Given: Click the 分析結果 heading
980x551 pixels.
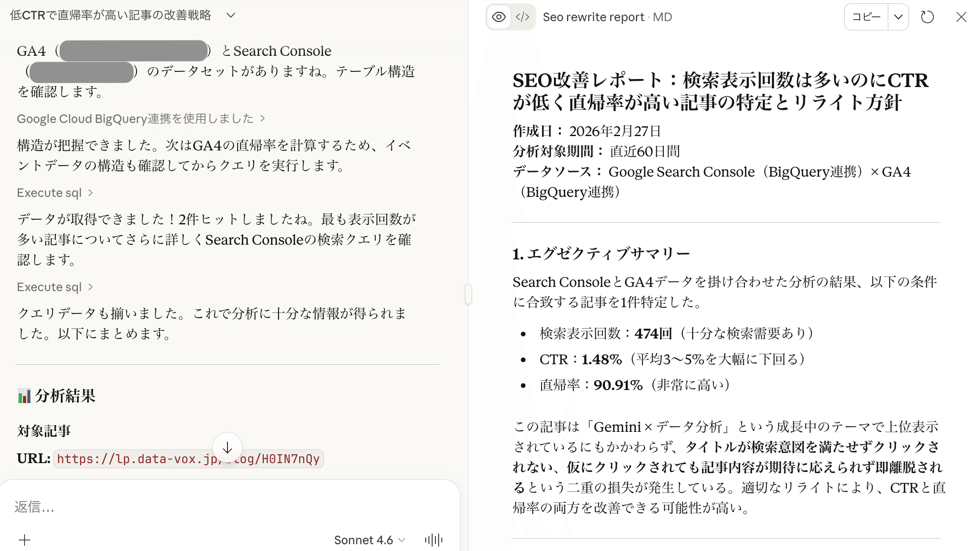Looking at the screenshot, I should point(57,396).
